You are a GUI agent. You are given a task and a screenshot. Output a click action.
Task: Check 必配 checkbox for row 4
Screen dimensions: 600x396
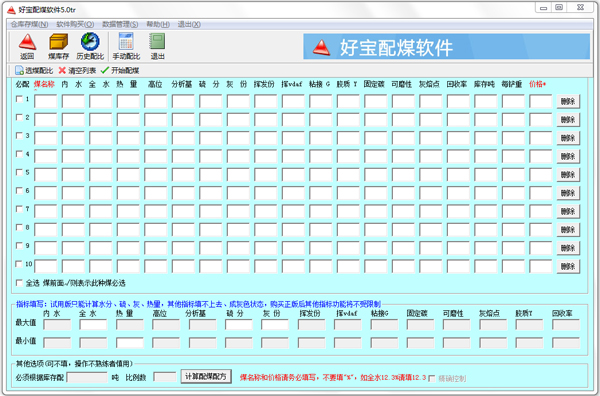point(19,154)
